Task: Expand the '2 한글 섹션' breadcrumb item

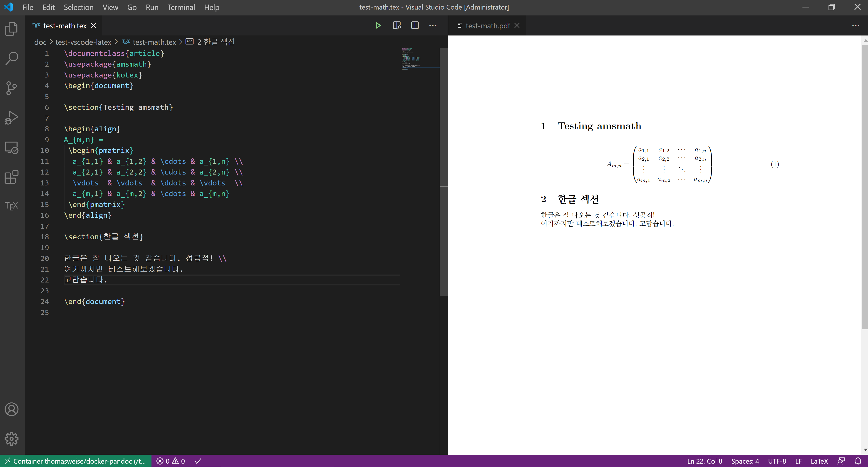Action: [x=216, y=42]
